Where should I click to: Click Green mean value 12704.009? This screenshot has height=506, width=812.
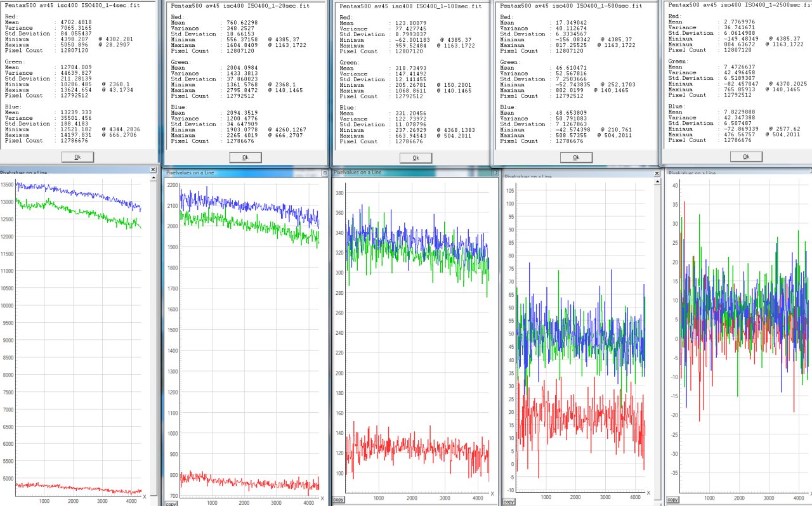coord(77,67)
